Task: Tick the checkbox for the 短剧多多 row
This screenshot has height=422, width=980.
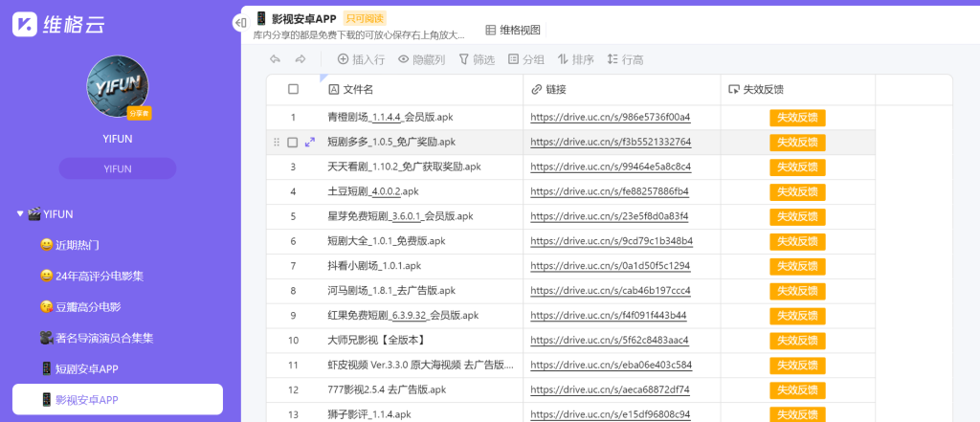Action: point(293,143)
